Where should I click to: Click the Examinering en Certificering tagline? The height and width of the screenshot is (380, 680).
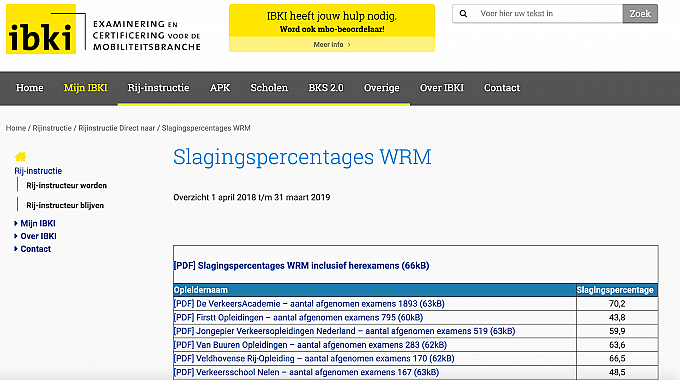point(147,35)
